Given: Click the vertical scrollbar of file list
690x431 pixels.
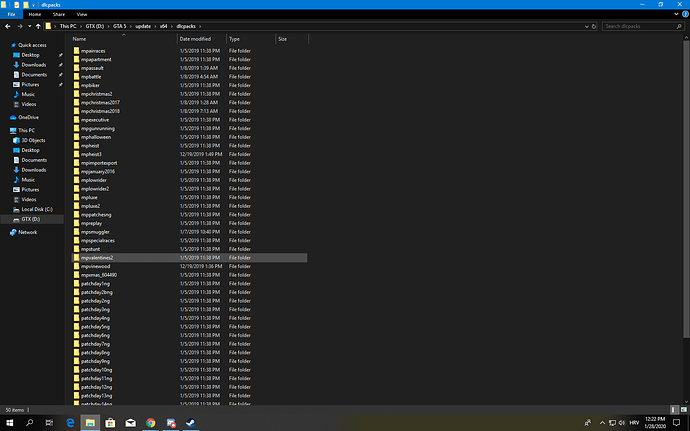Looking at the screenshot, I should click(686, 189).
